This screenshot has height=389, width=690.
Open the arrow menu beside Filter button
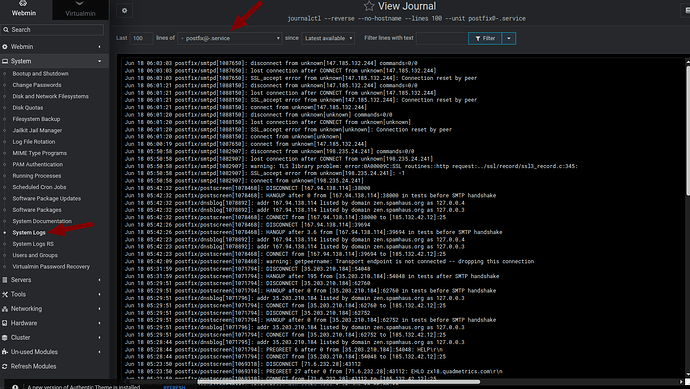point(509,38)
